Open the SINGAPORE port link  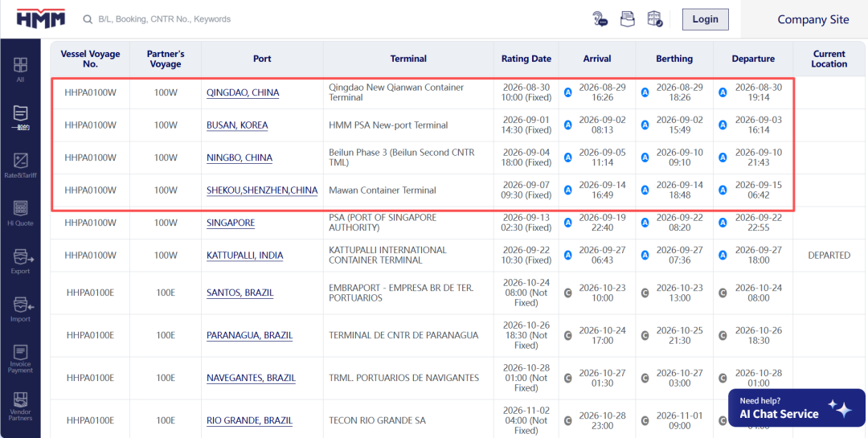click(x=231, y=223)
